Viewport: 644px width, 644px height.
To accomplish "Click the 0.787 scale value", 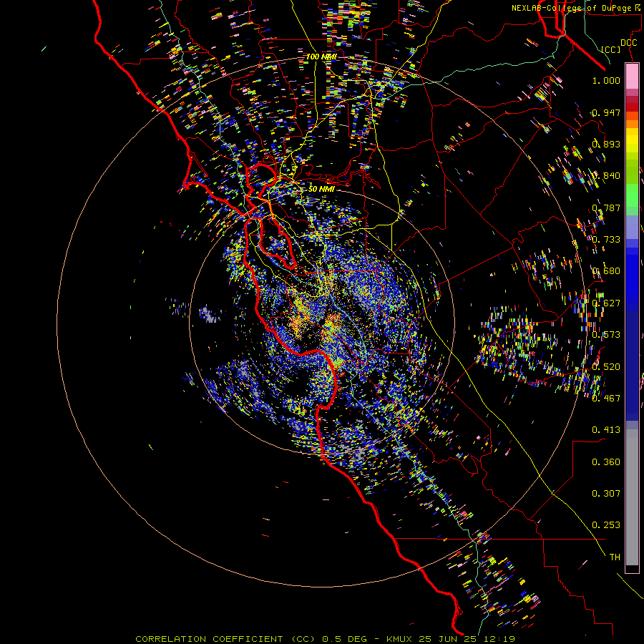I will pyautogui.click(x=606, y=208).
